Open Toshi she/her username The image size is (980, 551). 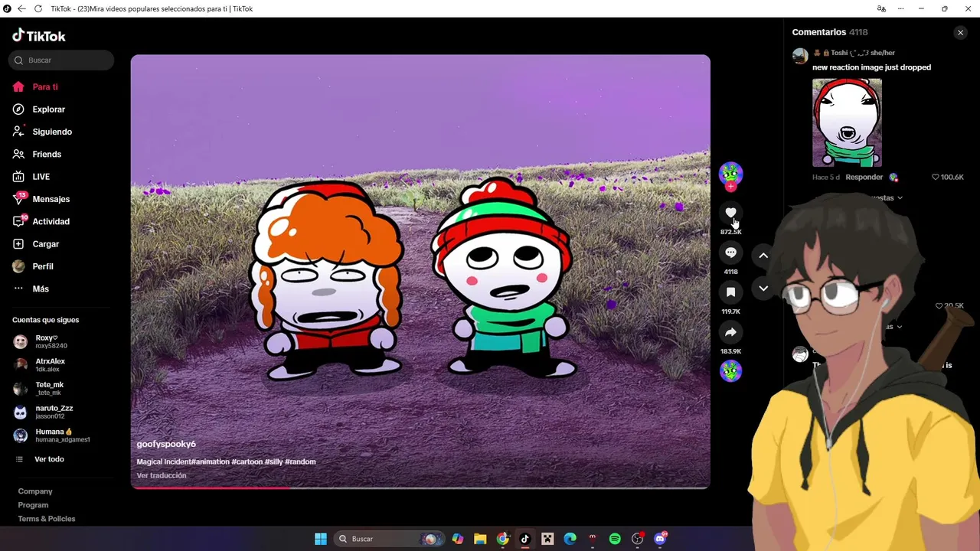854,53
